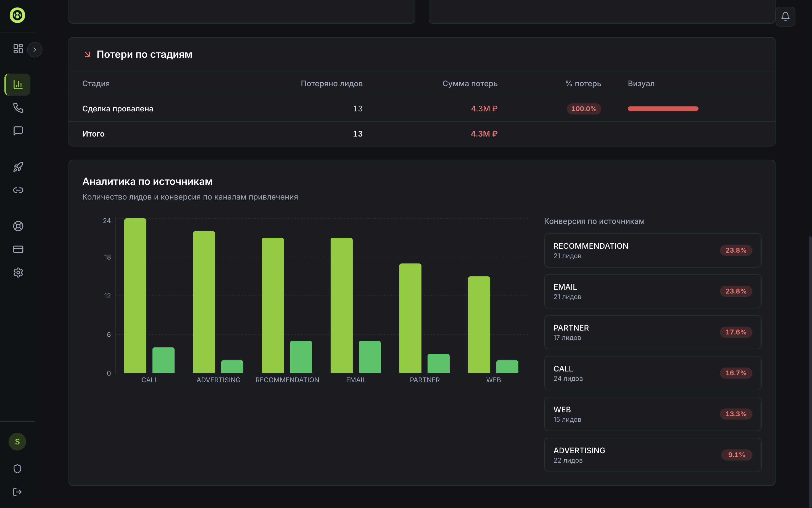The width and height of the screenshot is (812, 508).
Task: Click the logout icon at sidebar bottom
Action: pyautogui.click(x=17, y=492)
